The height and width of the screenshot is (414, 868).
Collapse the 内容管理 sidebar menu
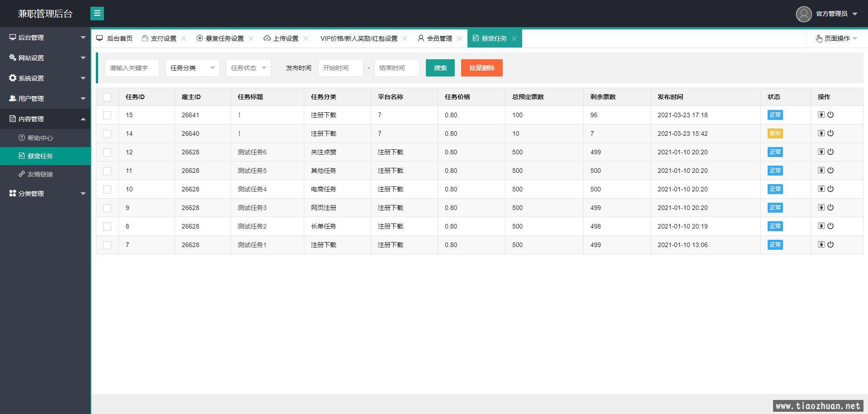tap(45, 119)
